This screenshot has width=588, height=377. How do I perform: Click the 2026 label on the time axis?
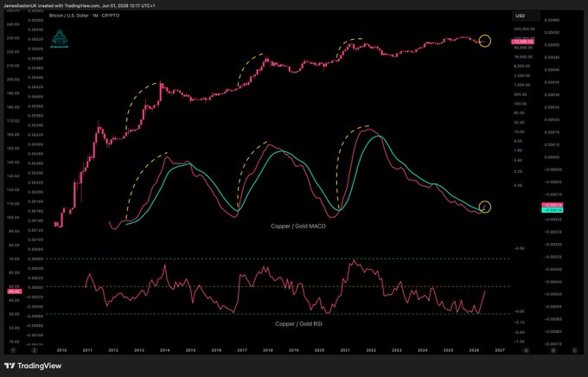point(474,350)
